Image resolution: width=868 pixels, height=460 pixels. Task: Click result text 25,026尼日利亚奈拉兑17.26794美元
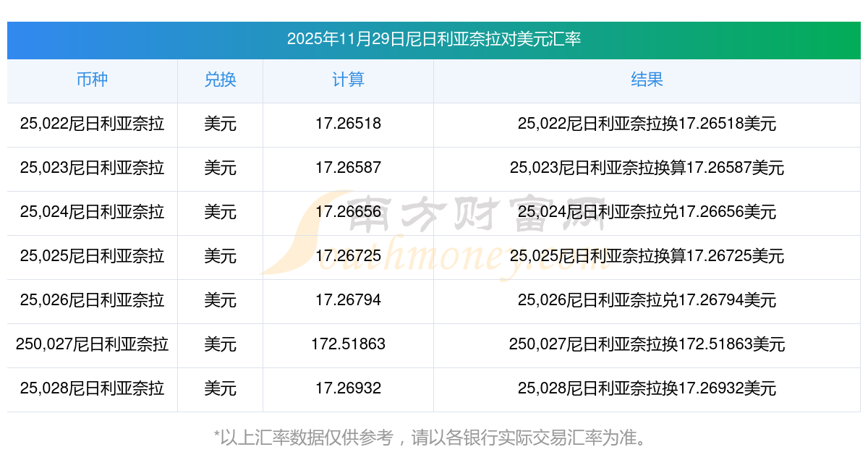(x=647, y=301)
